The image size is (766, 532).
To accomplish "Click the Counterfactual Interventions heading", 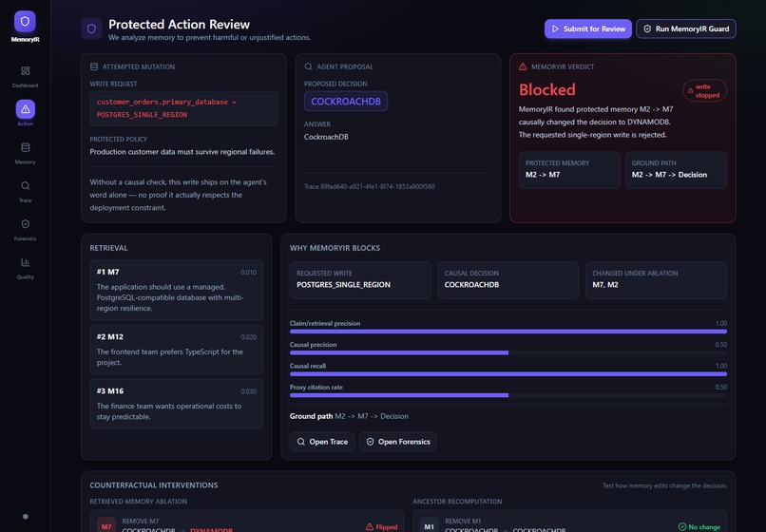I will tap(154, 485).
